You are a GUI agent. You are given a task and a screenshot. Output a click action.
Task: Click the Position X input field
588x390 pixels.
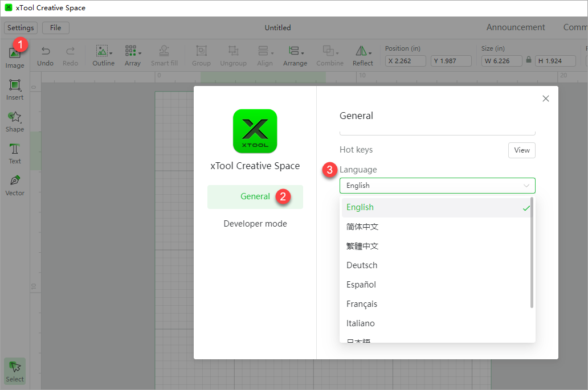[x=406, y=61]
